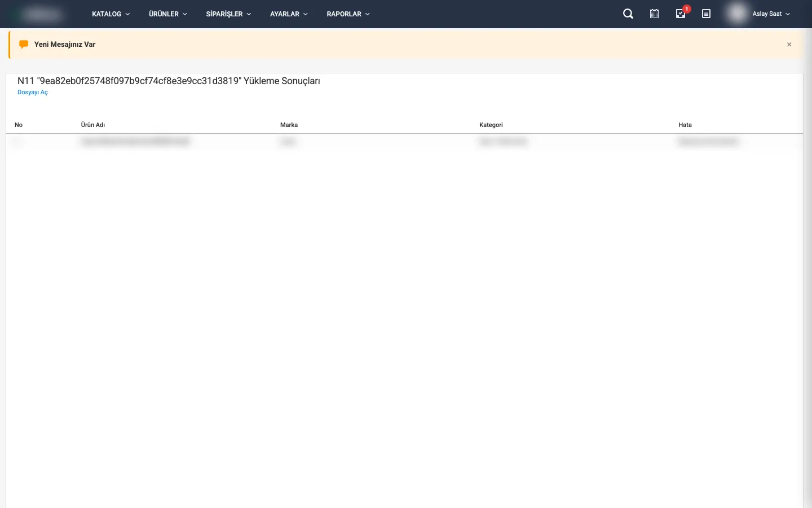Image resolution: width=812 pixels, height=508 pixels.
Task: Click the blurred user avatar picture
Action: point(737,14)
